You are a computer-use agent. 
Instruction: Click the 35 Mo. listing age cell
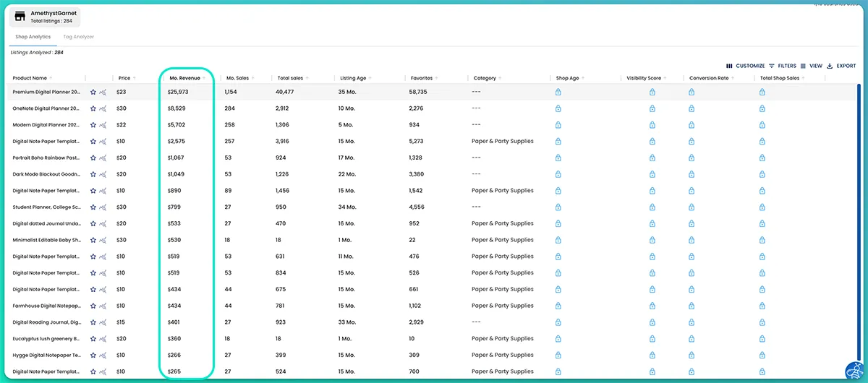click(x=348, y=92)
